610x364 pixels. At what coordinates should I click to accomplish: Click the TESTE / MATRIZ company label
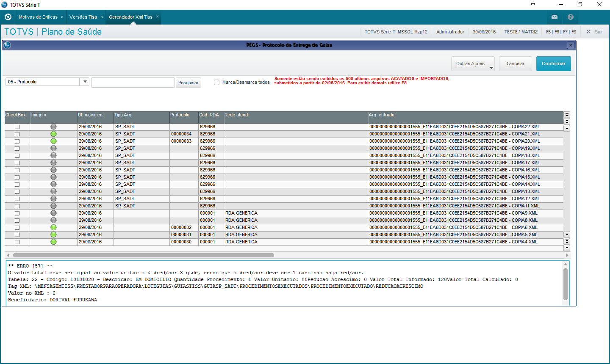(521, 32)
